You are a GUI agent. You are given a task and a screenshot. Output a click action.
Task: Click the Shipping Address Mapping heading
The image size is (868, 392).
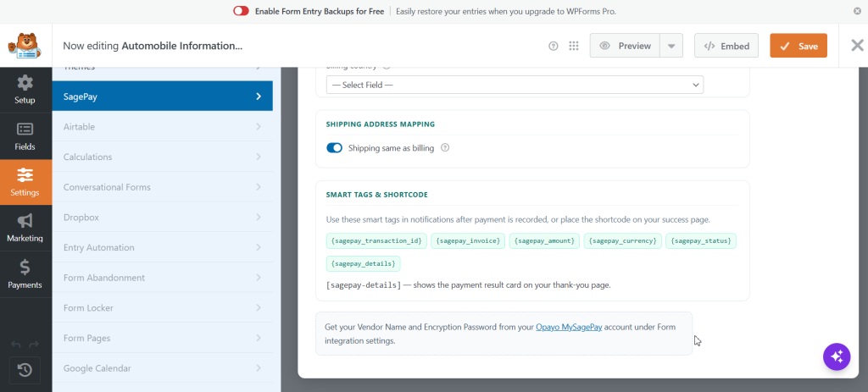(x=381, y=124)
